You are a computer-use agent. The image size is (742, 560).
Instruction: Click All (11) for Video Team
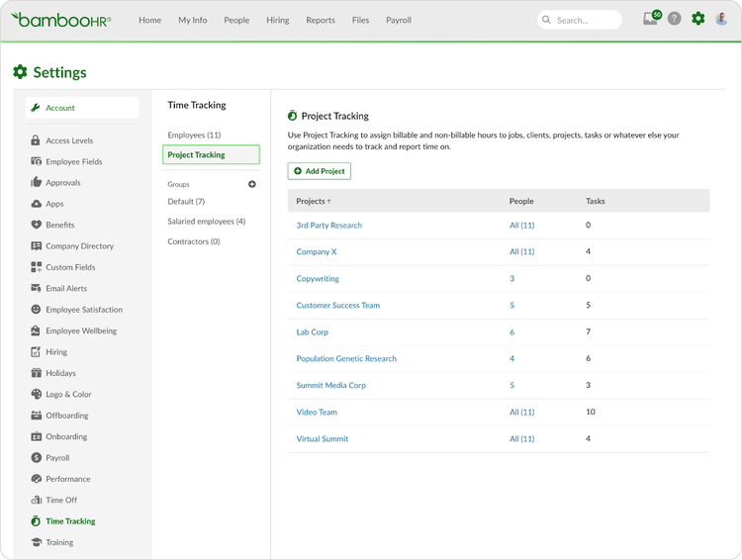coord(522,412)
